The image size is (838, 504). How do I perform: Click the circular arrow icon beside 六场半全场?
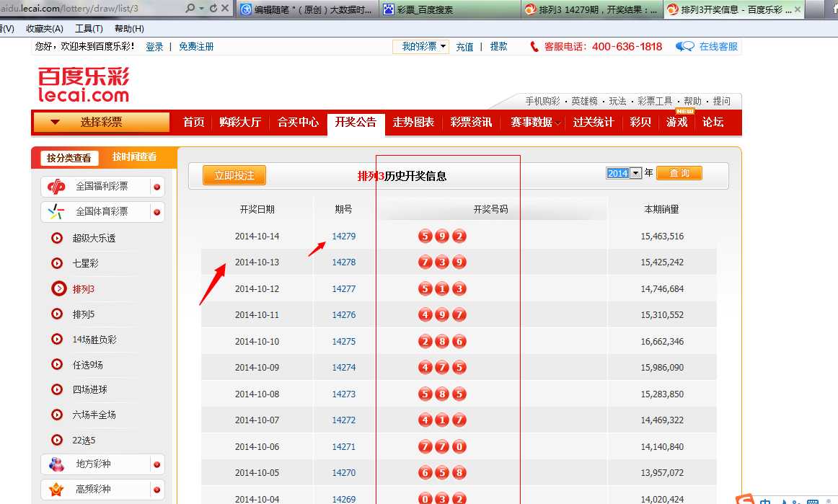tap(57, 414)
